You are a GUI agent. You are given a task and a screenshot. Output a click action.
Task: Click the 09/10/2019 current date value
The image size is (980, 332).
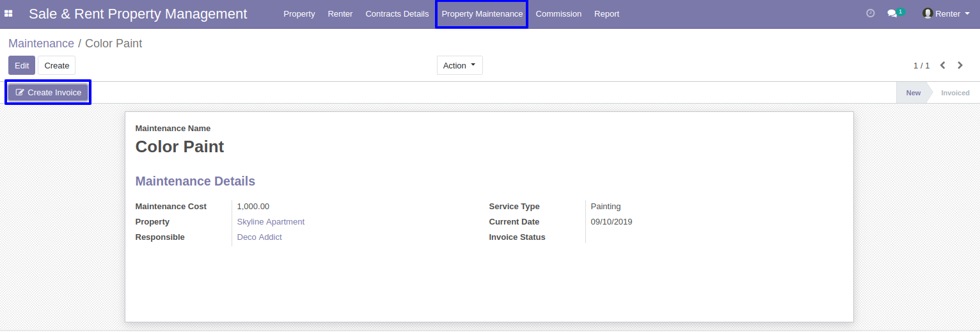pyautogui.click(x=612, y=222)
